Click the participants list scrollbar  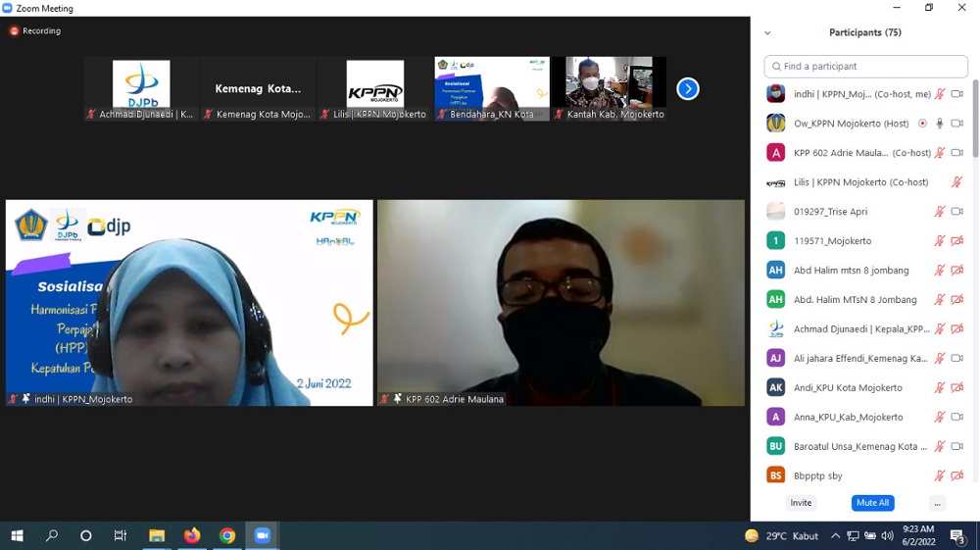pos(974,118)
